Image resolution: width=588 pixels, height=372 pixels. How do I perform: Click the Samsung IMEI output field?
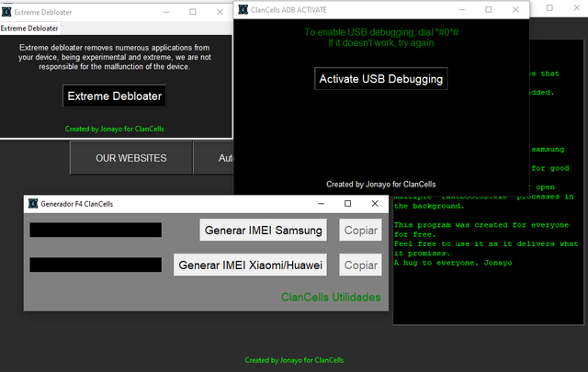96,230
